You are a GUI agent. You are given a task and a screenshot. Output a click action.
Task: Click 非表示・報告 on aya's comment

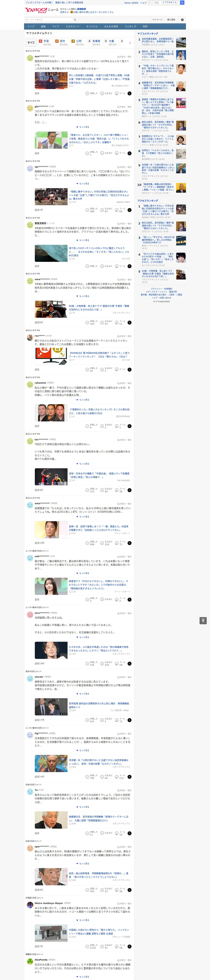[x=124, y=57]
